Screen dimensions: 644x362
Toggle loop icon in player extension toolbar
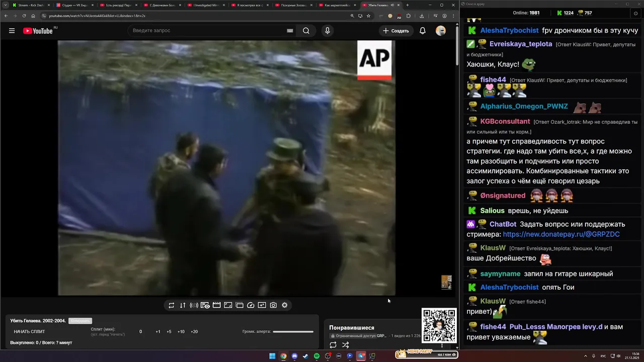(172, 305)
